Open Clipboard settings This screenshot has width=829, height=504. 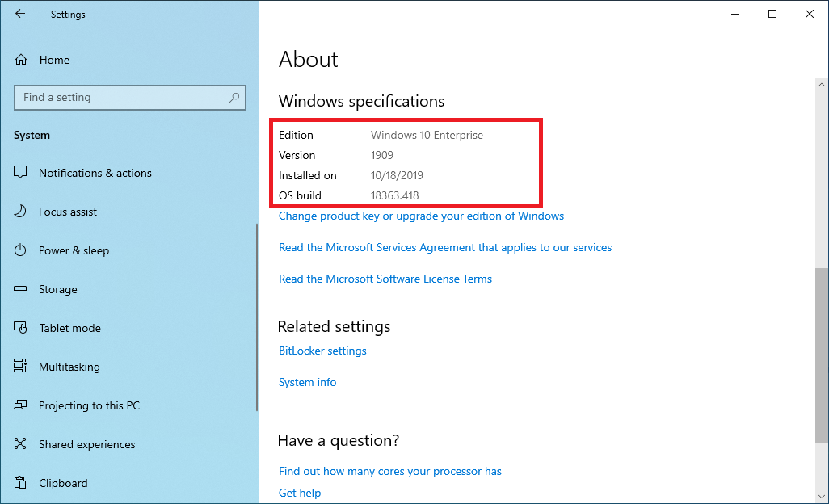tap(62, 483)
